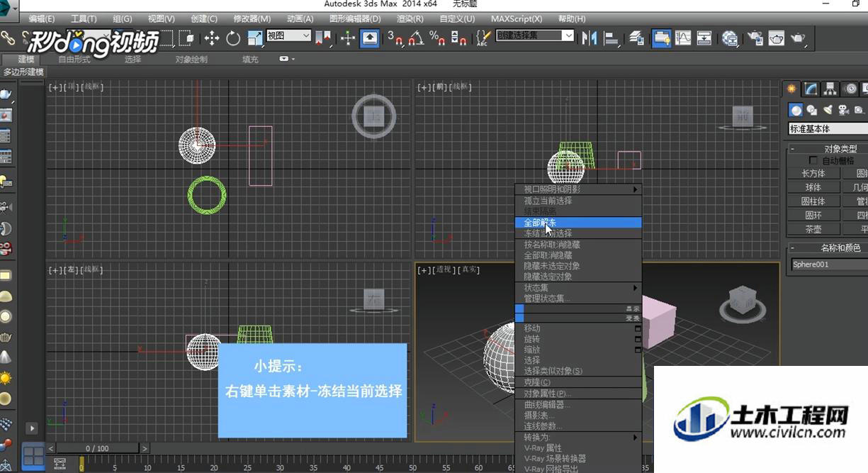
Task: Switch to the Hierarchy command panel tab
Action: 830,89
